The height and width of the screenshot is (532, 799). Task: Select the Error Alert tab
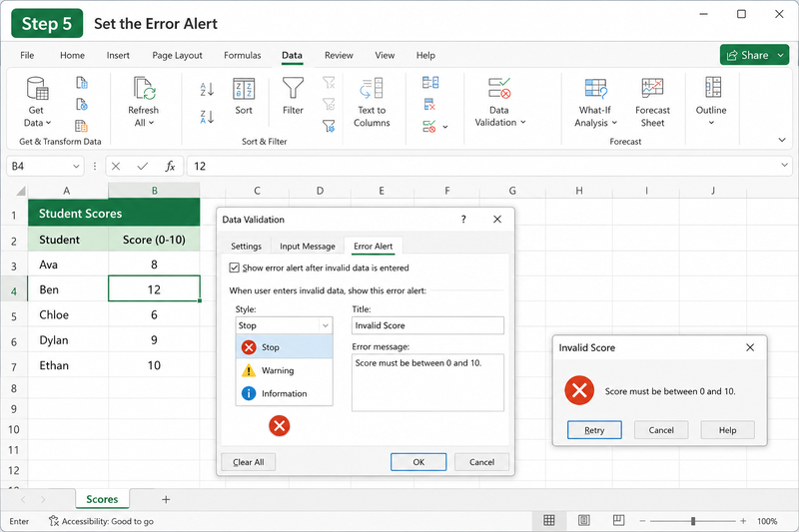(x=373, y=247)
